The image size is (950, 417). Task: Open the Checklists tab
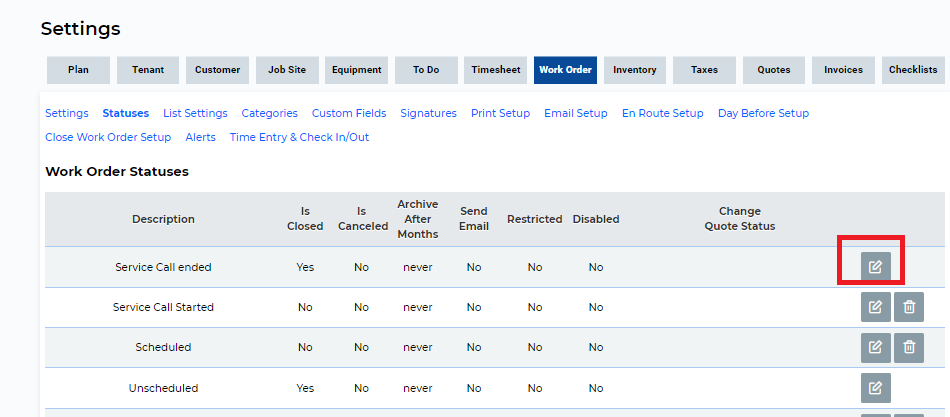913,70
